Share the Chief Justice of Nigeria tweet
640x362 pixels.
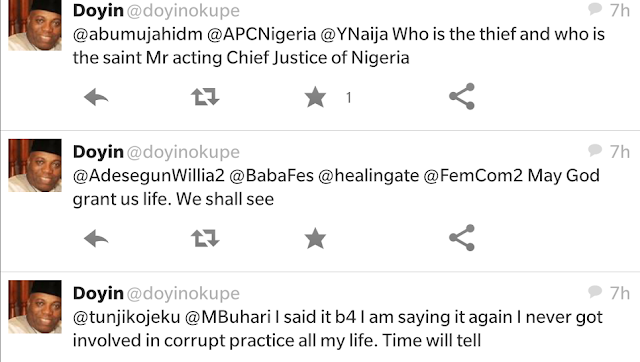click(462, 96)
